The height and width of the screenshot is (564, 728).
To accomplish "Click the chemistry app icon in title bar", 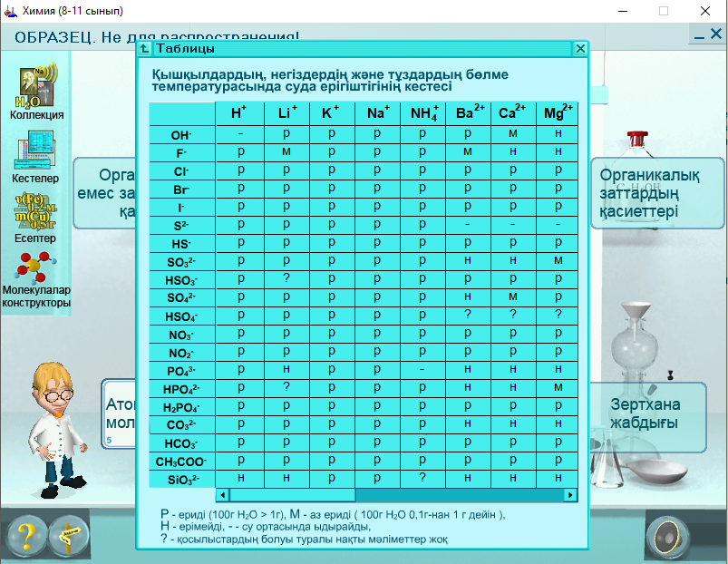I will (x=11, y=11).
